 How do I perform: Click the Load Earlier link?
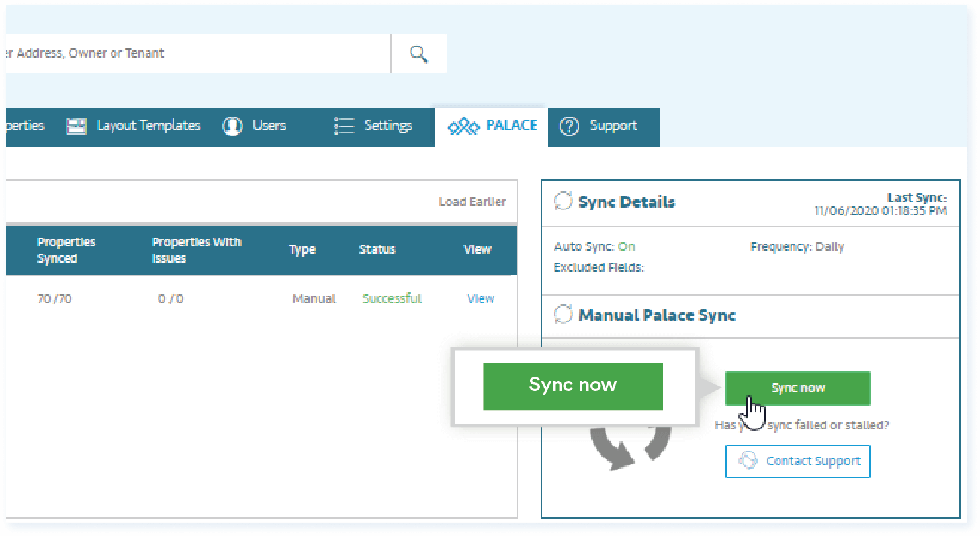pyautogui.click(x=472, y=202)
